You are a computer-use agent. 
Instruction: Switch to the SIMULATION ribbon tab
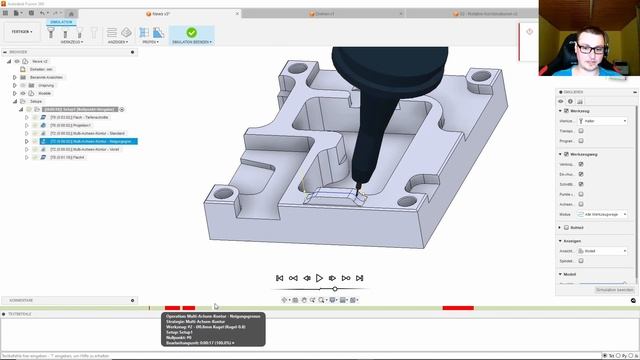point(61,22)
